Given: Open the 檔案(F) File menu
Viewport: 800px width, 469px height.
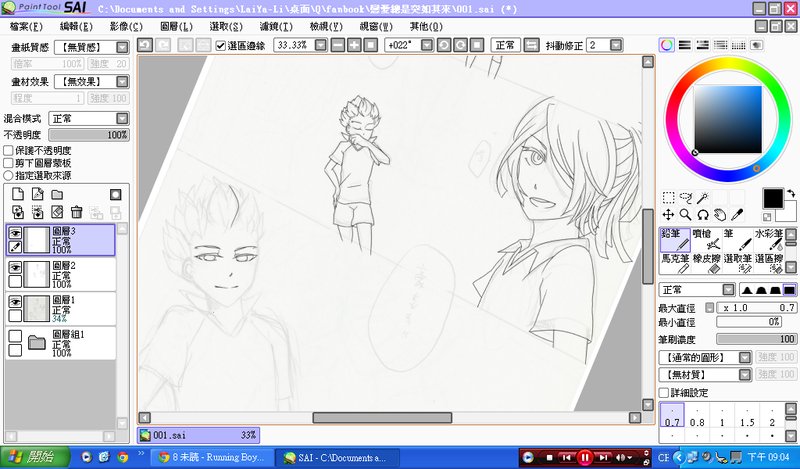Looking at the screenshot, I should pyautogui.click(x=26, y=27).
